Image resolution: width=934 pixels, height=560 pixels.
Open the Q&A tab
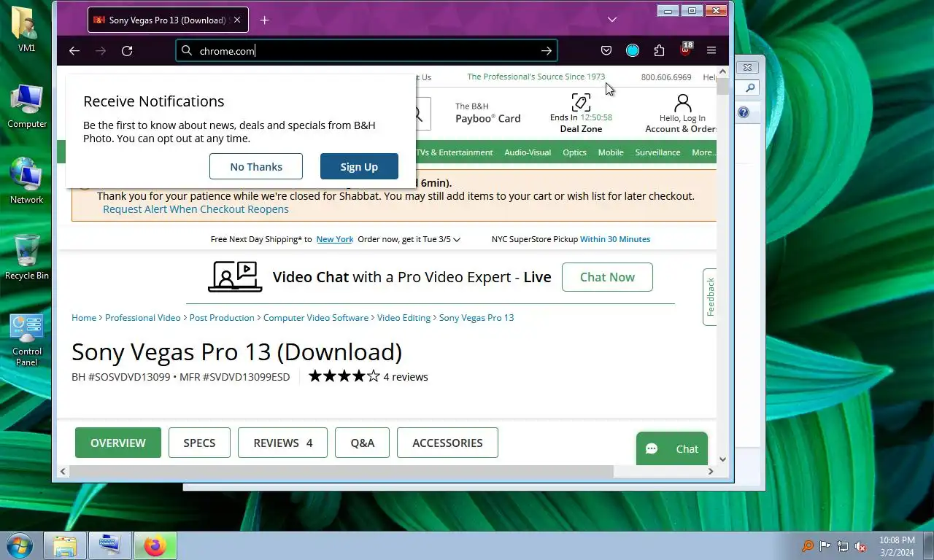(x=362, y=443)
